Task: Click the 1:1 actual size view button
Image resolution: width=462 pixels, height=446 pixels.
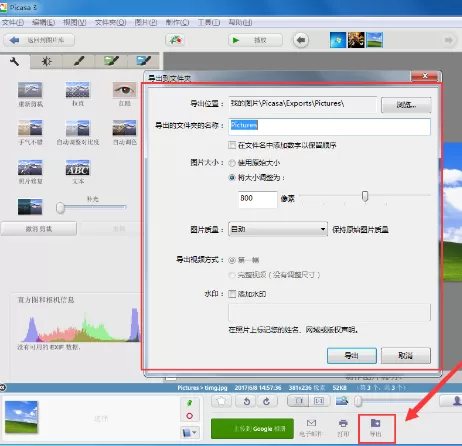Action: click(319, 401)
